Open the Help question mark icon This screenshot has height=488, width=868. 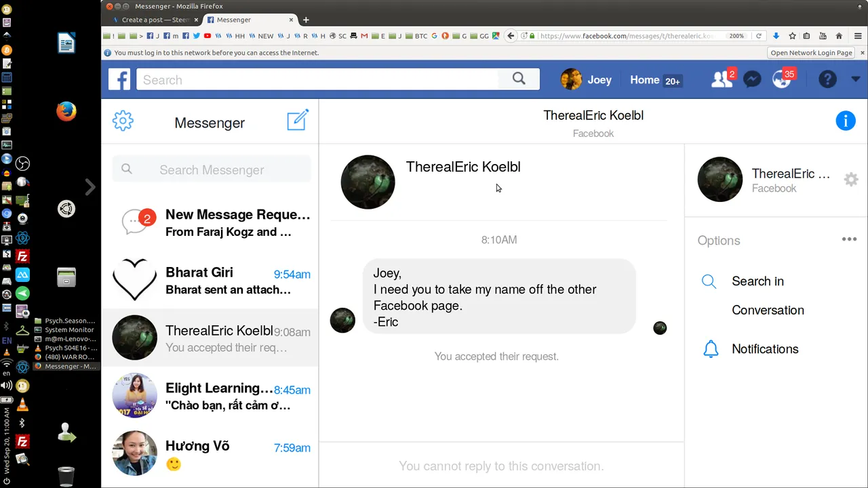pos(827,79)
